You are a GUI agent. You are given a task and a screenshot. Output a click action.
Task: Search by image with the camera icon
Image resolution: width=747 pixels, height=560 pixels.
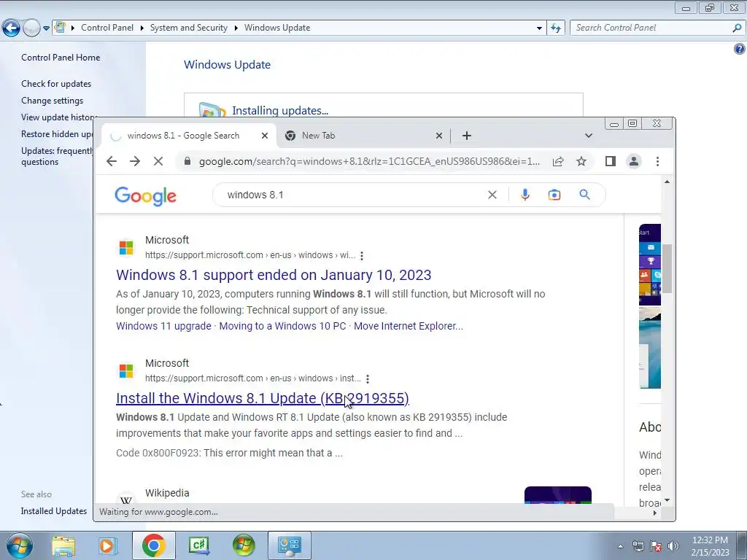pyautogui.click(x=554, y=195)
